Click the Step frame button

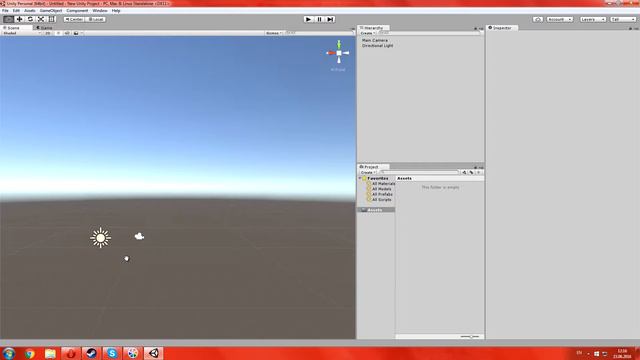coord(331,19)
